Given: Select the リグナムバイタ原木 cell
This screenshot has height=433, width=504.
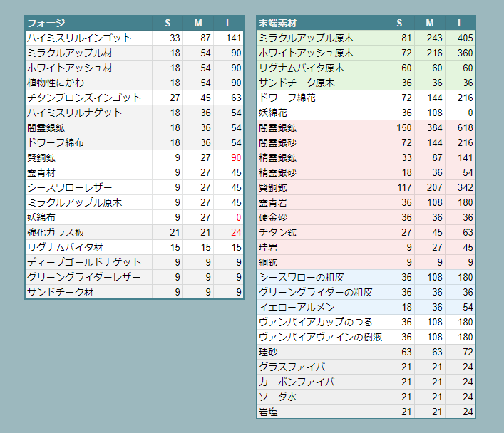Looking at the screenshot, I should (x=321, y=68).
